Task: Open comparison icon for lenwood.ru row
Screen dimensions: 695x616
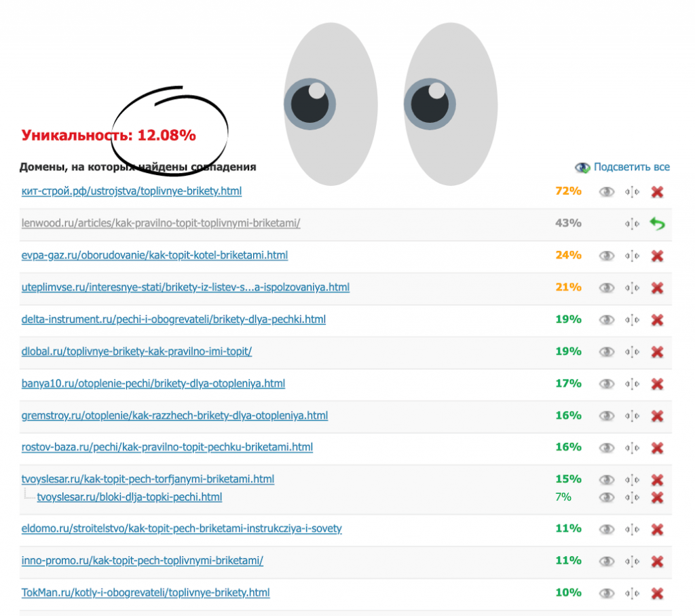Action: (x=632, y=224)
